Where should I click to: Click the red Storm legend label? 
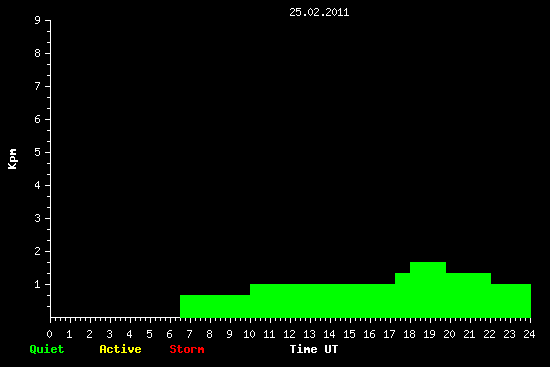(x=187, y=349)
